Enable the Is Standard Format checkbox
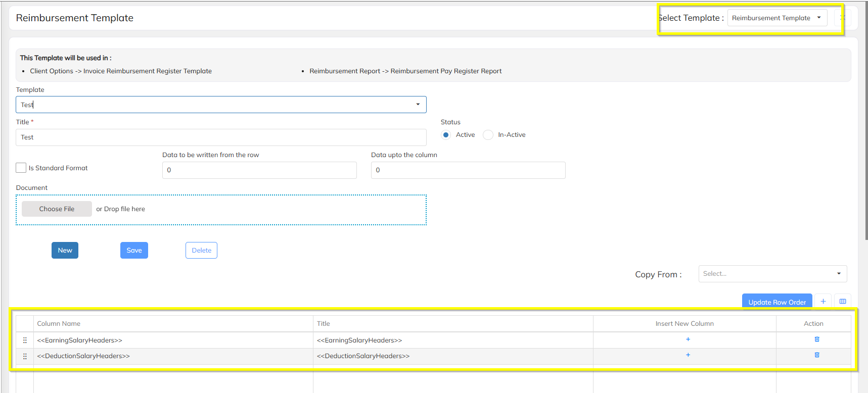Image resolution: width=868 pixels, height=393 pixels. click(21, 168)
